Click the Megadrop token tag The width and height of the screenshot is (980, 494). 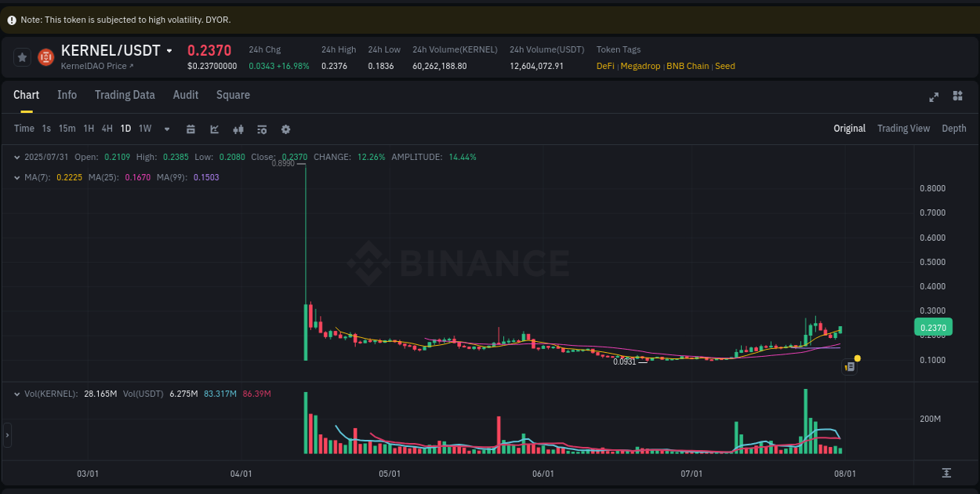pos(641,66)
